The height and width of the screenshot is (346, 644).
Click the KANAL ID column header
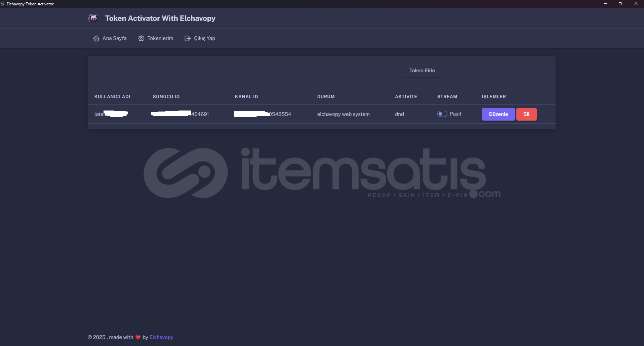tap(246, 96)
